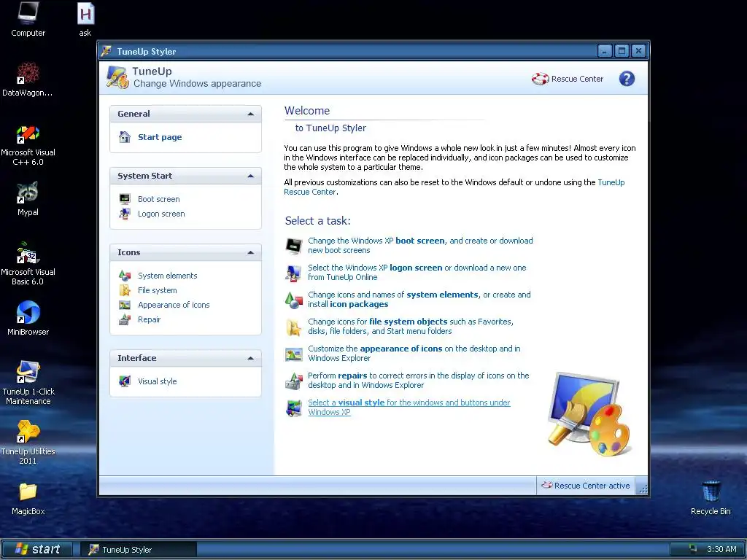Select Microsoft Visual Basic 6.0 desktop icon

(28, 264)
